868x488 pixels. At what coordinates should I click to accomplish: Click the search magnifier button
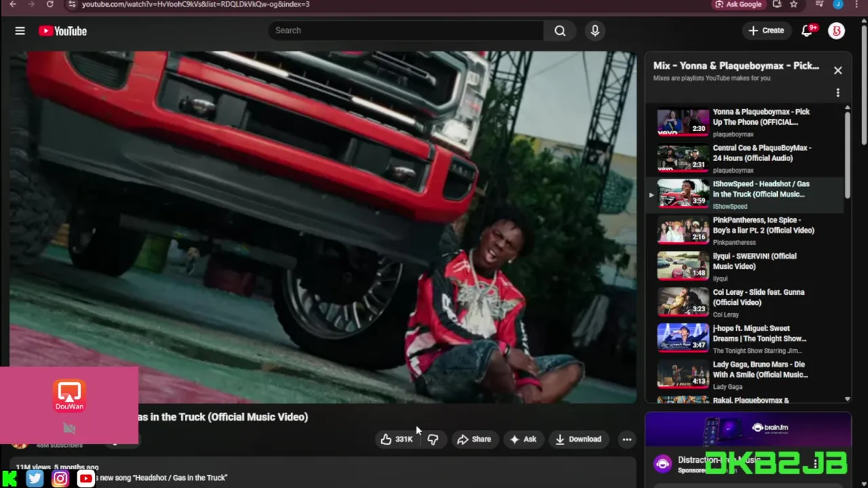click(560, 30)
